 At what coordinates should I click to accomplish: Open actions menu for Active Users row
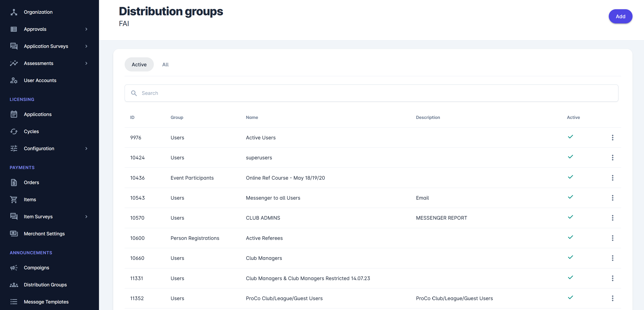(612, 138)
